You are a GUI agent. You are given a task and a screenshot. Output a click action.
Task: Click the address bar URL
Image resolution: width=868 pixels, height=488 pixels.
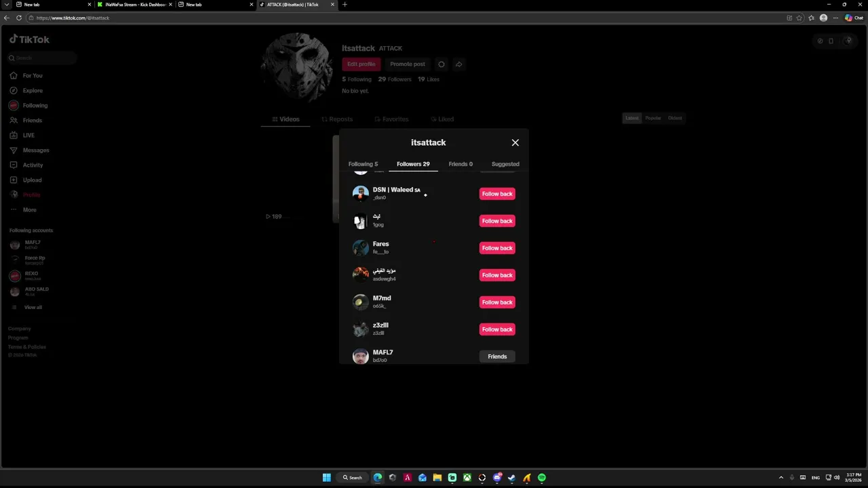(73, 18)
